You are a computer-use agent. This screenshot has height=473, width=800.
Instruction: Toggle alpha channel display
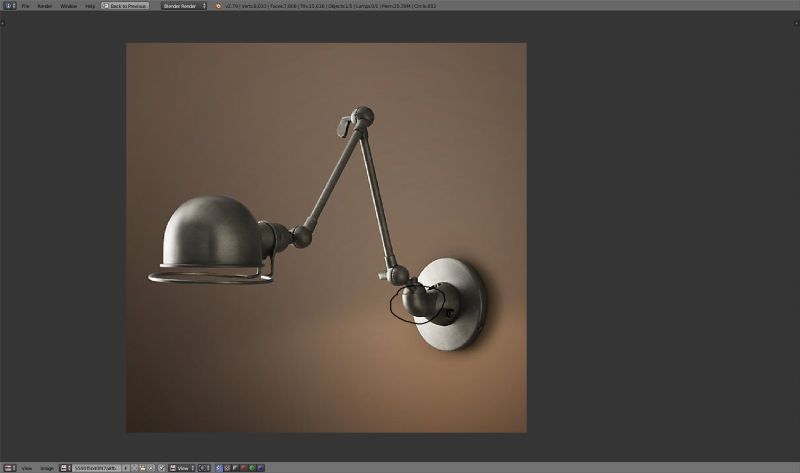[x=235, y=468]
